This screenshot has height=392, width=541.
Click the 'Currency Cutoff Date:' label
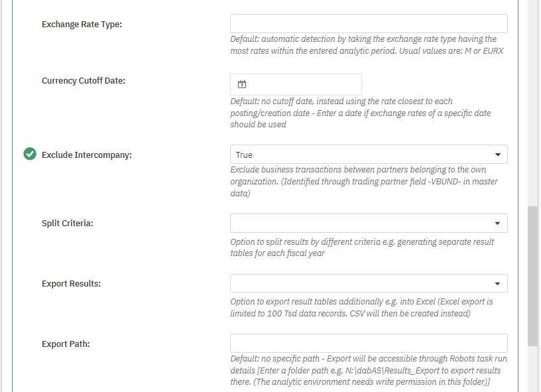[x=84, y=81]
